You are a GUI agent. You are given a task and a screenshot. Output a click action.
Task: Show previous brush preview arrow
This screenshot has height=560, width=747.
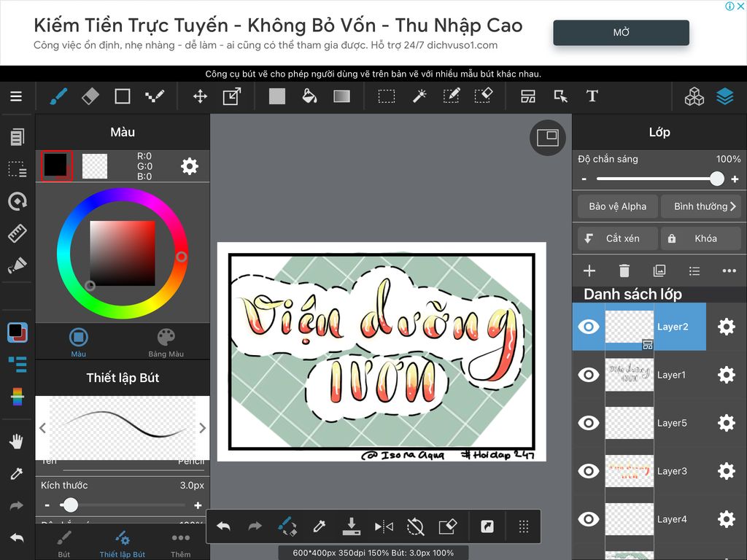(x=42, y=427)
